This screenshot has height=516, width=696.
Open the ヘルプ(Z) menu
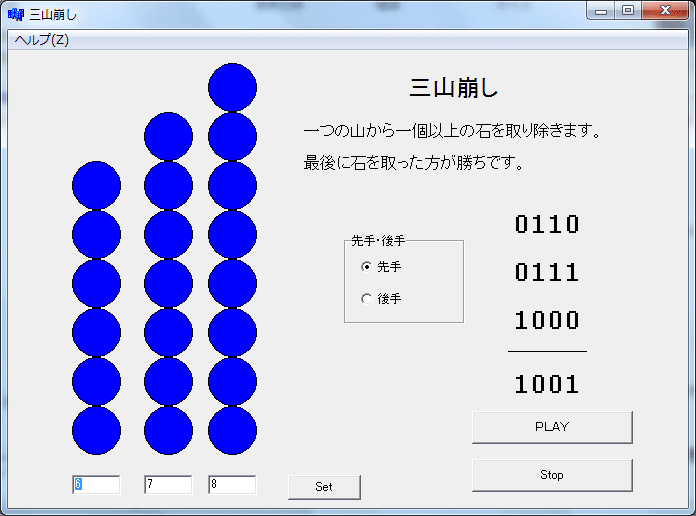coord(42,40)
